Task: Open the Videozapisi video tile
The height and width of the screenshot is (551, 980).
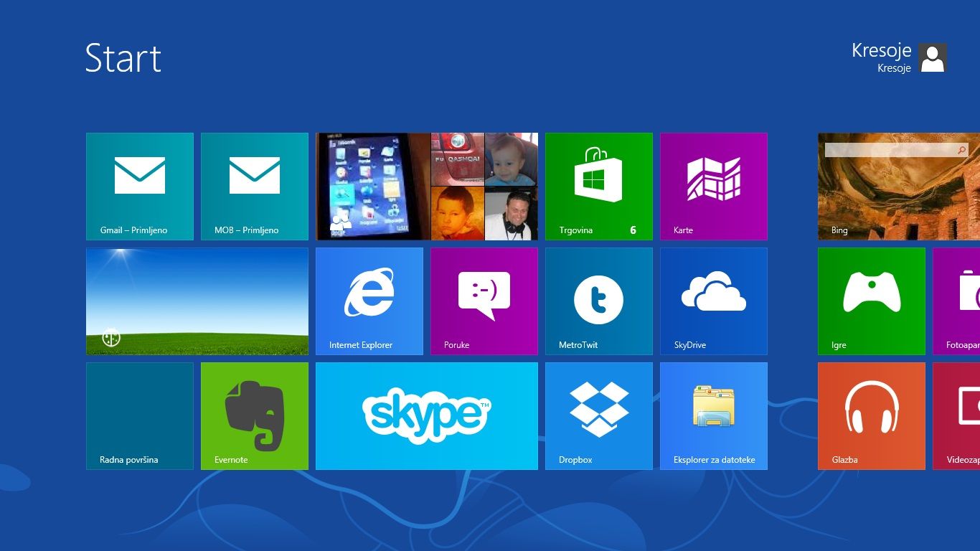Action: tap(957, 416)
